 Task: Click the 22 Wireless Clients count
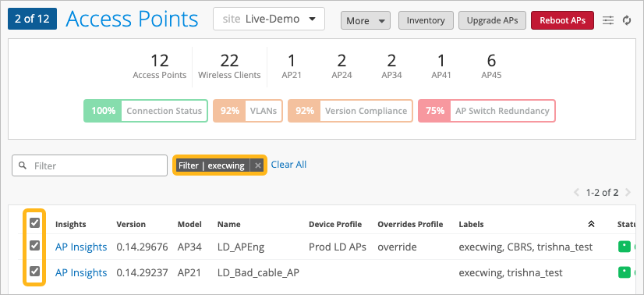tap(229, 66)
